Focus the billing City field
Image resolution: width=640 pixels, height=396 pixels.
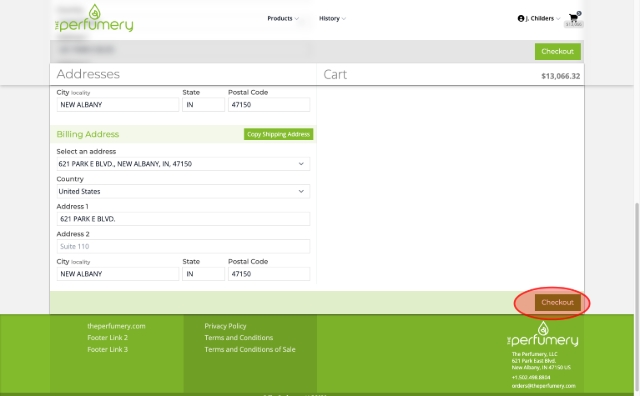coord(118,274)
